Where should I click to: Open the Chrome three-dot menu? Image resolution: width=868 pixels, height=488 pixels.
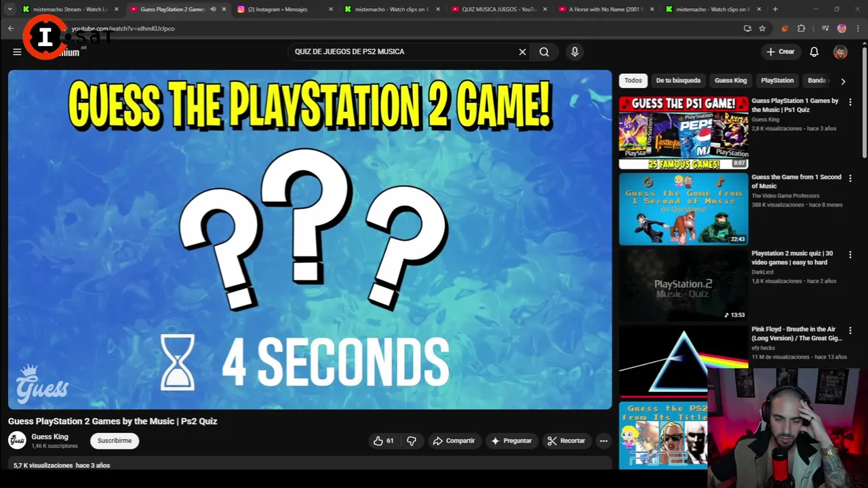[858, 28]
